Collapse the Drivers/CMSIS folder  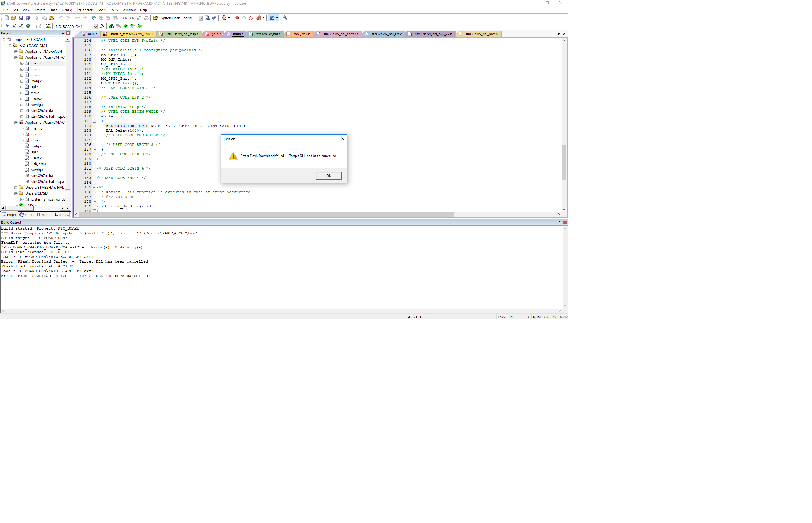coord(16,193)
